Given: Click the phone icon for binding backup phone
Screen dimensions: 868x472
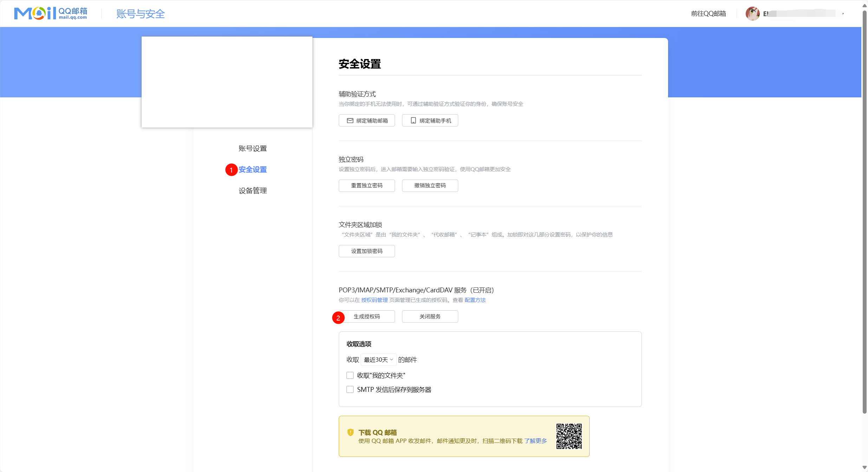Looking at the screenshot, I should point(413,121).
